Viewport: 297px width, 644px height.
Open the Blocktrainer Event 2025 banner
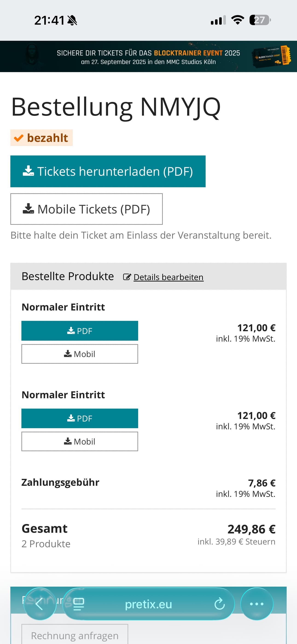pos(148,56)
